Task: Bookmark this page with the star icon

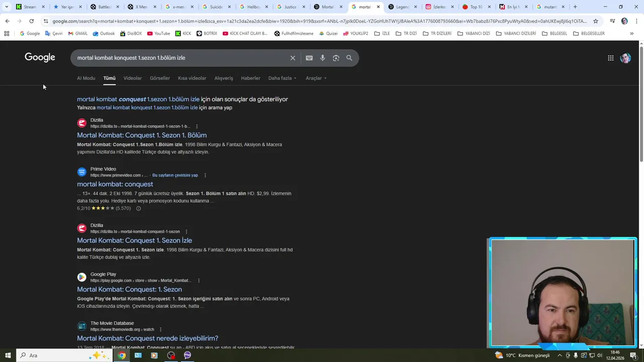Action: [x=596, y=21]
